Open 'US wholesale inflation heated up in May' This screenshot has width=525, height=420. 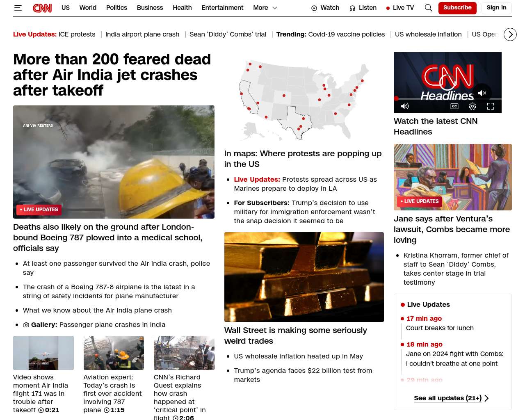tap(299, 356)
